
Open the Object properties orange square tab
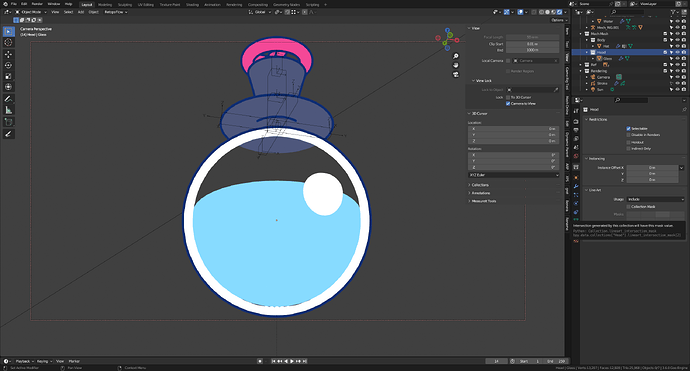tap(576, 177)
